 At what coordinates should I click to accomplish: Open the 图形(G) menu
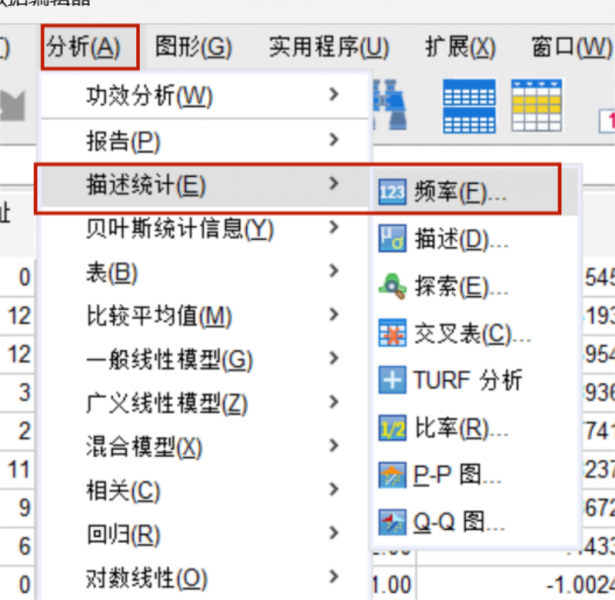pos(194,47)
